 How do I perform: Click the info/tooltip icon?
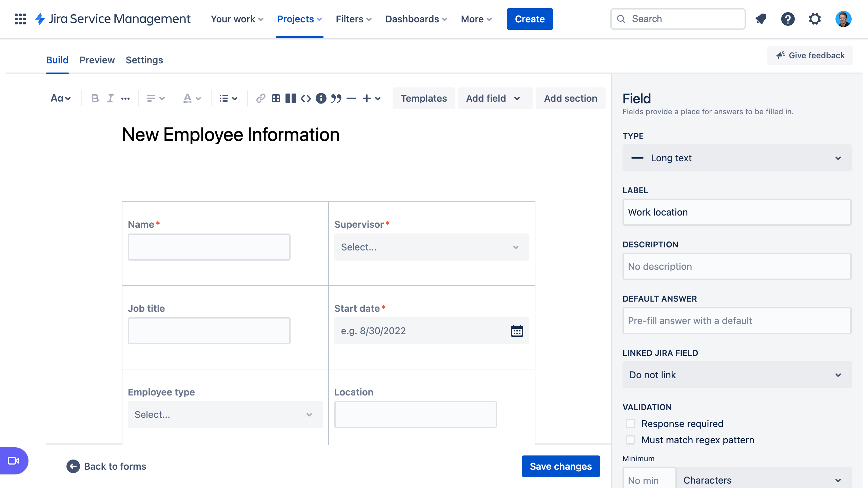(x=321, y=98)
